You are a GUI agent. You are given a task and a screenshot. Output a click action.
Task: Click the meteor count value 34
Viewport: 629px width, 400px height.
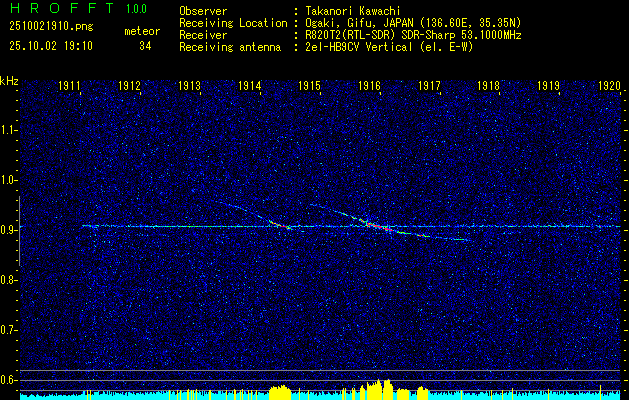pos(145,46)
